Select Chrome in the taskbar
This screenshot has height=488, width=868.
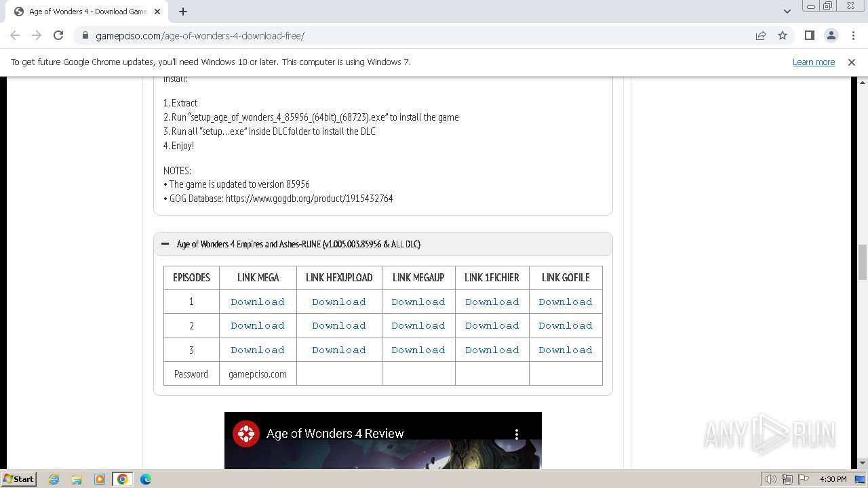point(122,479)
